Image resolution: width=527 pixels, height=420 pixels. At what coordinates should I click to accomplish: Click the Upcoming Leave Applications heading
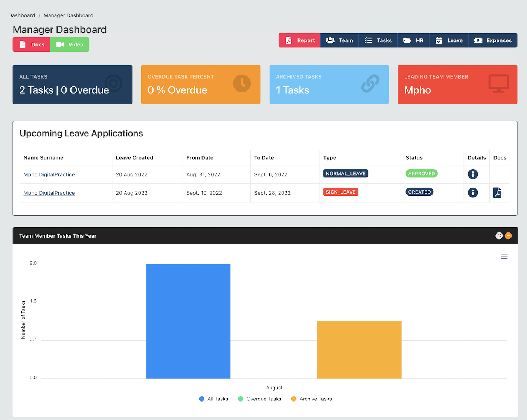tap(81, 134)
